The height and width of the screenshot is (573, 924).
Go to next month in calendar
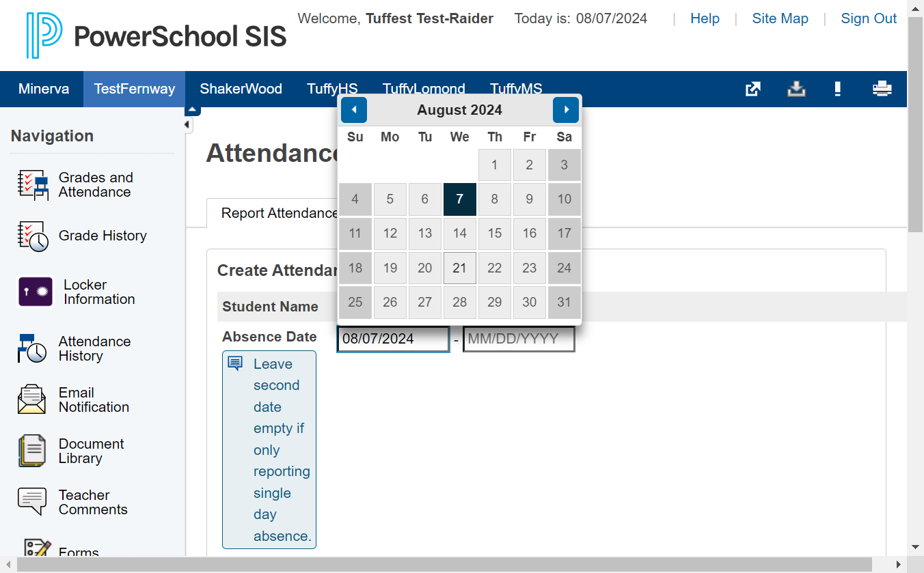[566, 110]
